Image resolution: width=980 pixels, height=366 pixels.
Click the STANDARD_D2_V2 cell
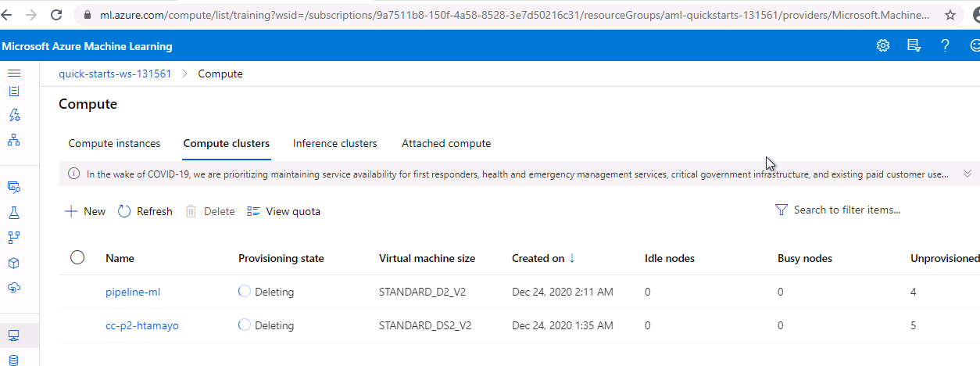(422, 292)
